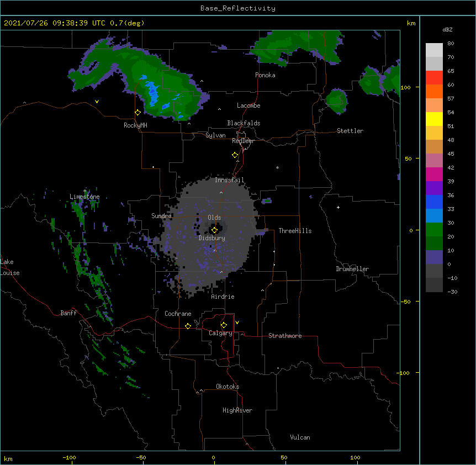Click the magenta 42 dBZ legend swatch
The height and width of the screenshot is (465, 476).
pyautogui.click(x=434, y=174)
